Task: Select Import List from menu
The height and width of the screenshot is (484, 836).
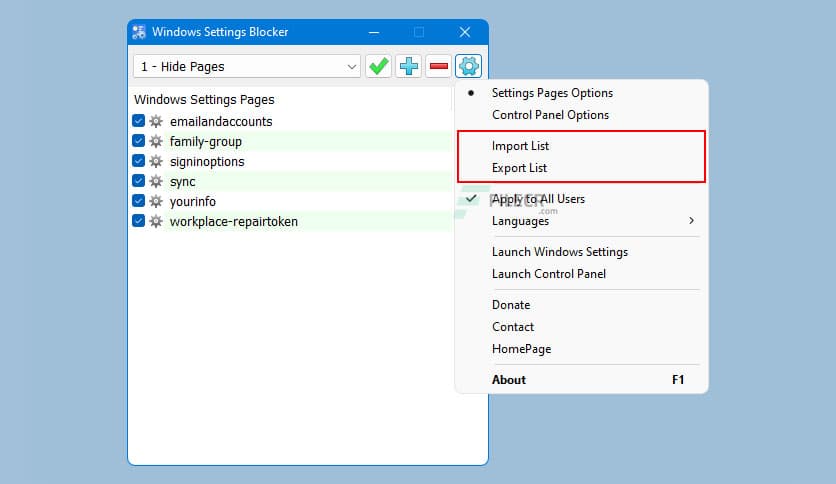Action: point(581,146)
